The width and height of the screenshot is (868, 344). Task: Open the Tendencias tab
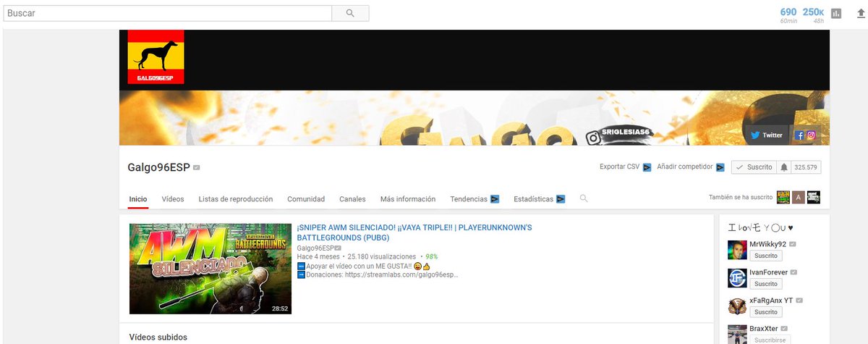(x=469, y=199)
